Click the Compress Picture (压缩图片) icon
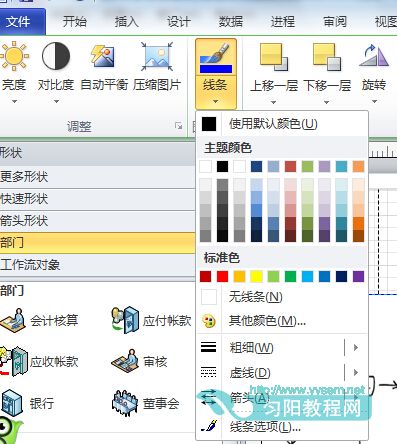Image resolution: width=397 pixels, height=444 pixels. [x=157, y=56]
